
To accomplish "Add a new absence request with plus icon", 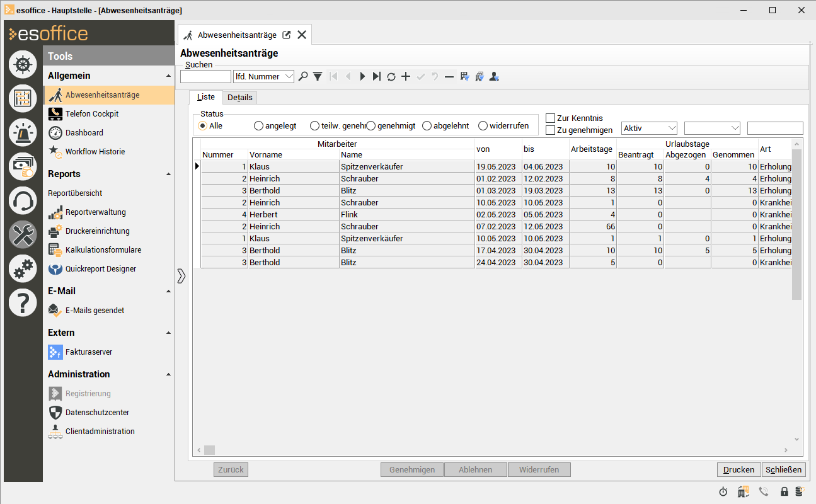I will click(406, 76).
